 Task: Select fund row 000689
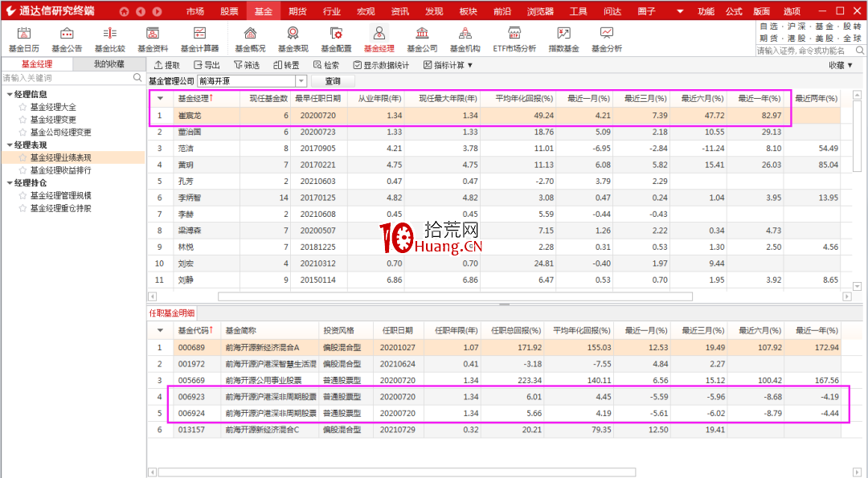[x=493, y=347]
